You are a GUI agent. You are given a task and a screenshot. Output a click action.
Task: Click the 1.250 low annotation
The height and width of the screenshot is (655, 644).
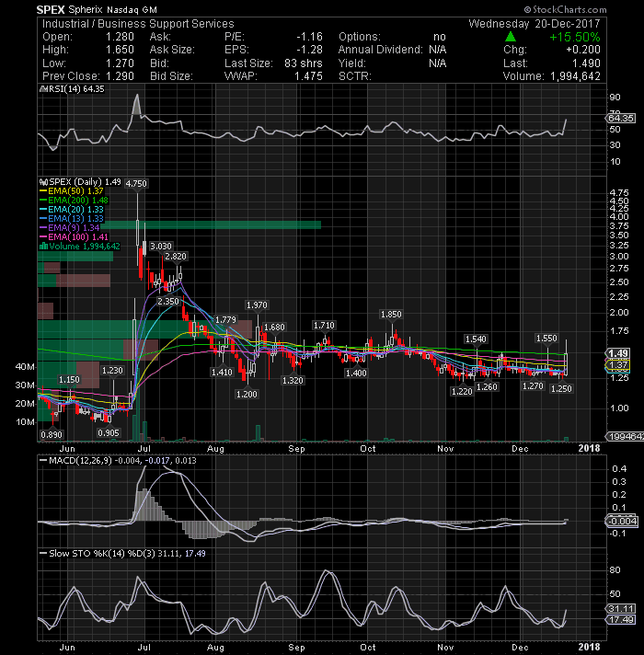click(561, 389)
